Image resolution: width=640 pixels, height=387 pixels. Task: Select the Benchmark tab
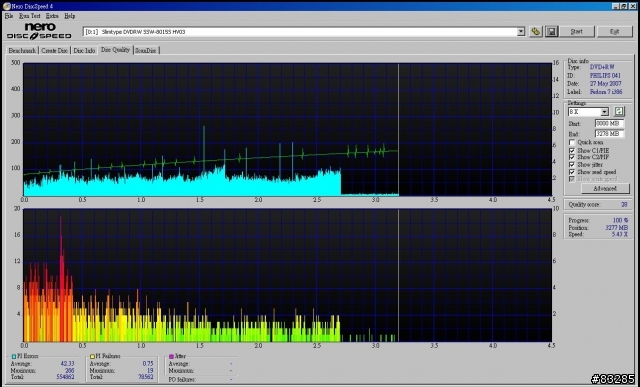pos(22,51)
